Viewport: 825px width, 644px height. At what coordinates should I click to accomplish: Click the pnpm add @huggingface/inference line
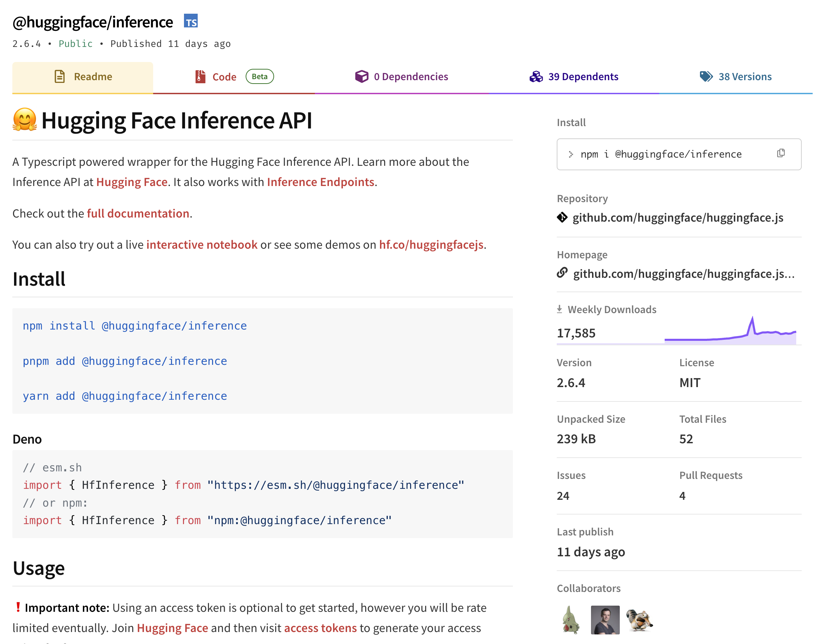(x=125, y=361)
